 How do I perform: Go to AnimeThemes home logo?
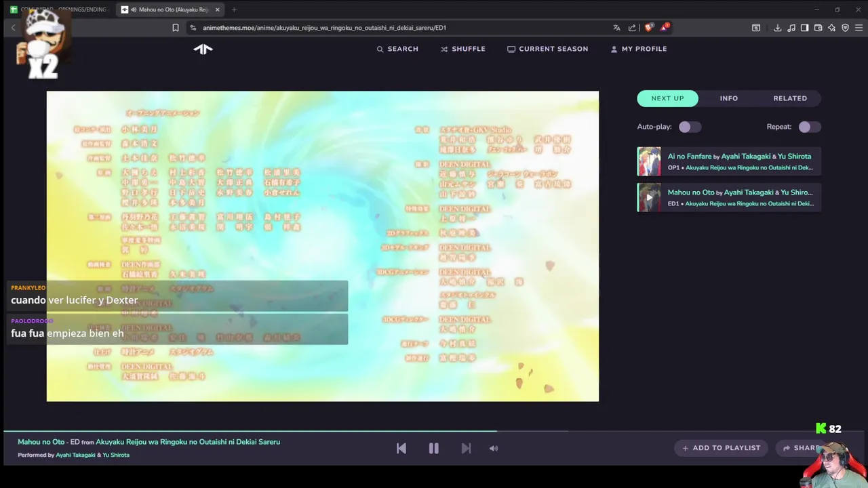[x=203, y=49]
